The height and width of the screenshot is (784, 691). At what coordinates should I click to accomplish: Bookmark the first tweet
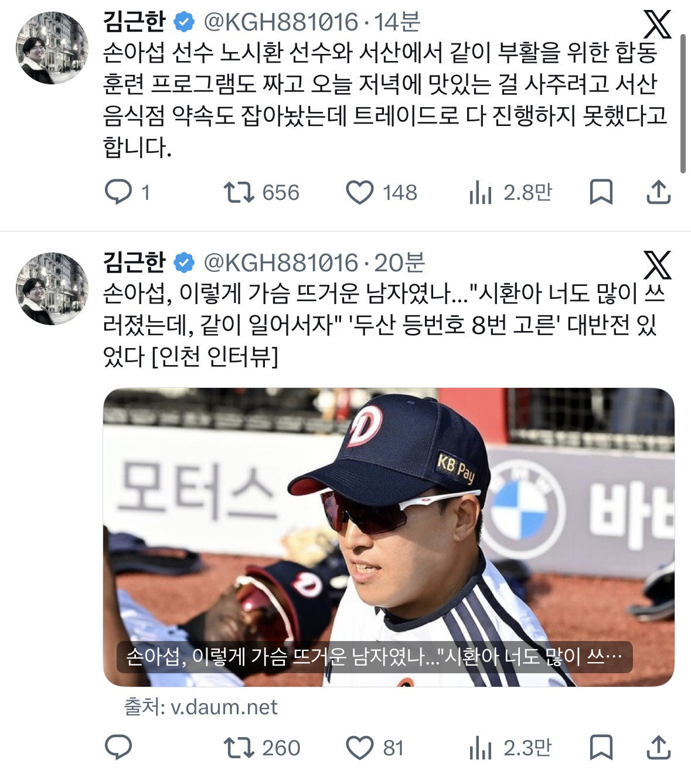point(601,192)
